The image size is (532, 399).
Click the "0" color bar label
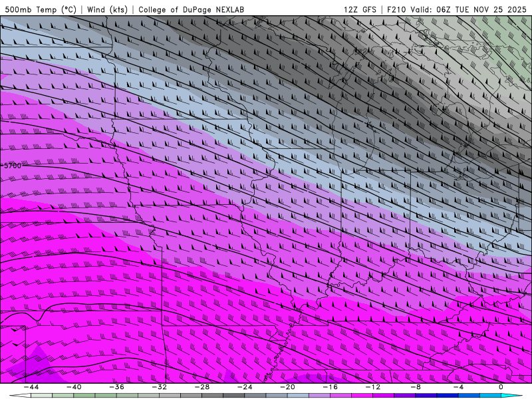click(x=501, y=387)
